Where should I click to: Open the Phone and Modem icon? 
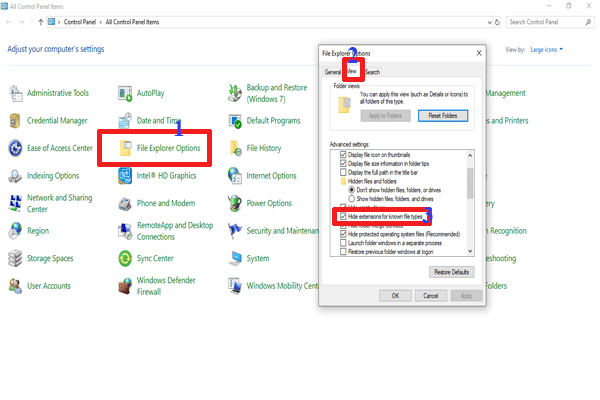125,203
